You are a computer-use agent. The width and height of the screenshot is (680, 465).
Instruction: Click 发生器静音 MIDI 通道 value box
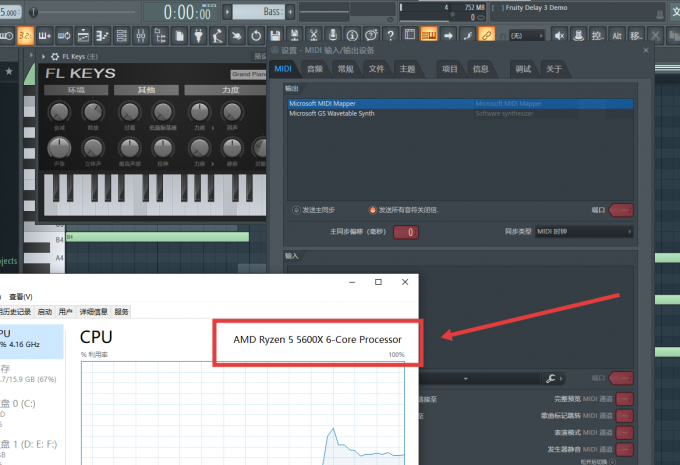[624, 449]
